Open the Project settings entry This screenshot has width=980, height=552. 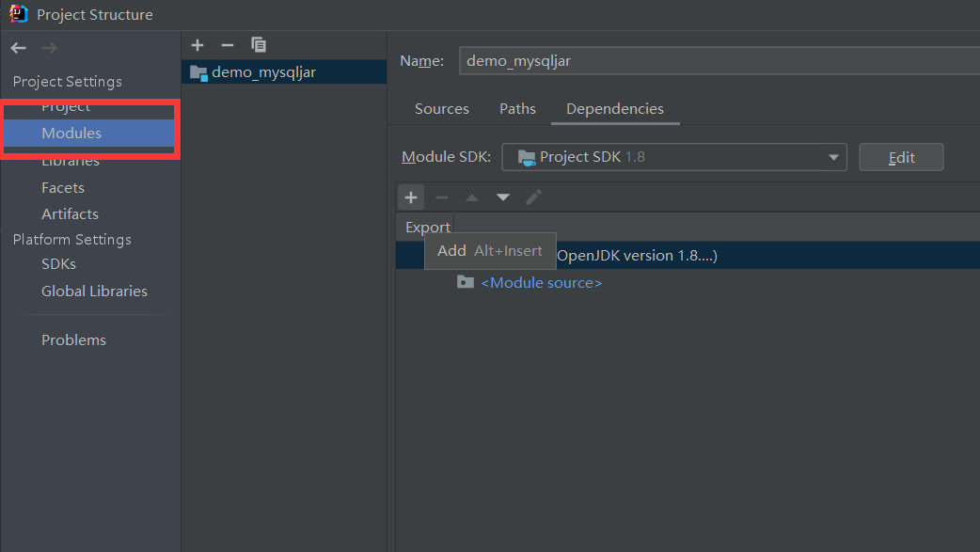[x=66, y=107]
